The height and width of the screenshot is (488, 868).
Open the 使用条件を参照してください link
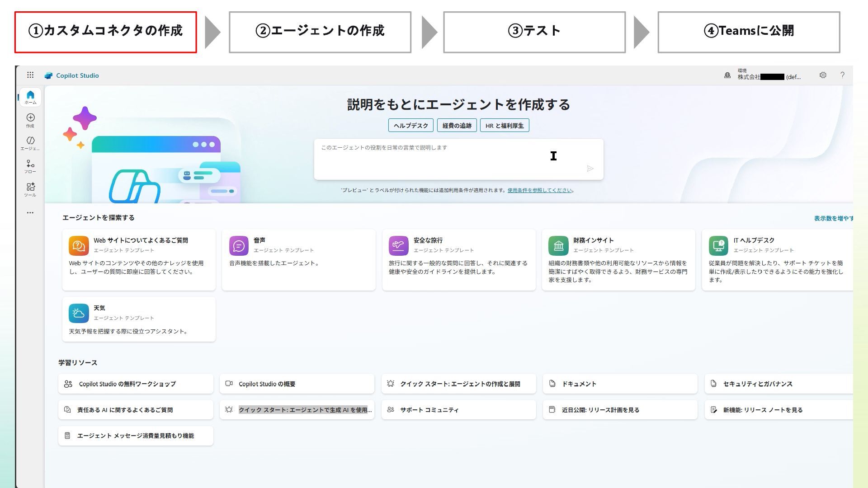point(539,190)
